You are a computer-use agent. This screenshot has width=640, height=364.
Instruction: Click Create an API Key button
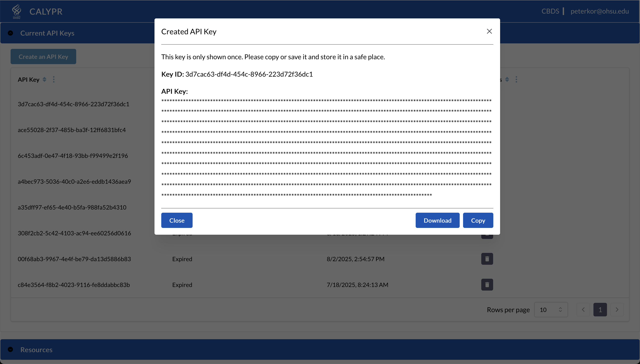pyautogui.click(x=43, y=57)
